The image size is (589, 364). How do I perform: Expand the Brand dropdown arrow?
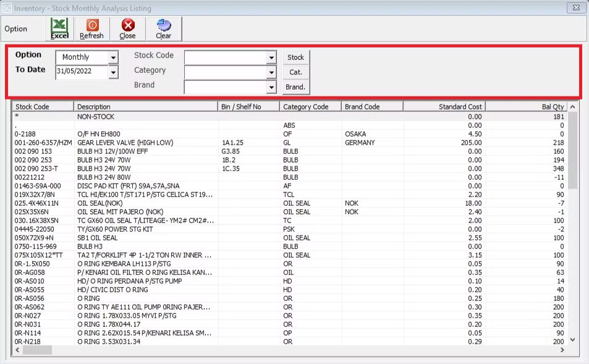click(271, 87)
